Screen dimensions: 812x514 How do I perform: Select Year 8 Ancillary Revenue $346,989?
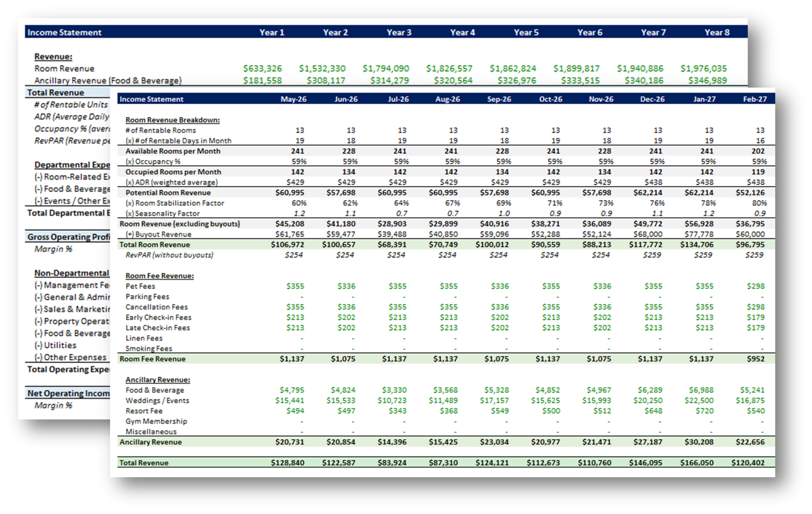[x=707, y=81]
